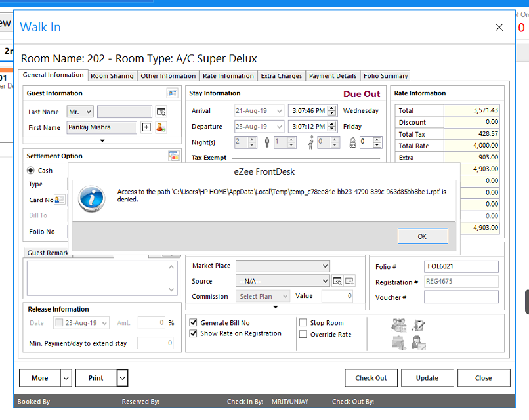
Task: Open the Market Place dropdown
Action: (x=283, y=266)
